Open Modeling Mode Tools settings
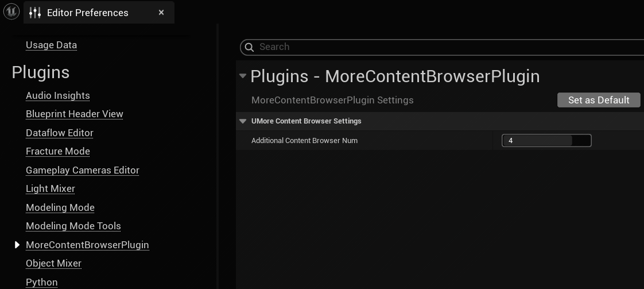This screenshot has width=644, height=289. point(73,226)
